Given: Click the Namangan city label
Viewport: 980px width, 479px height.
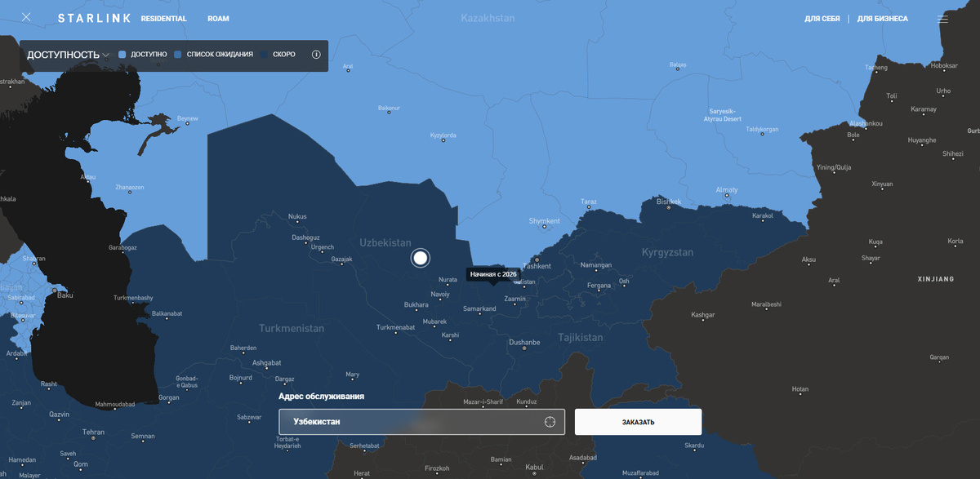Looking at the screenshot, I should pyautogui.click(x=595, y=265).
